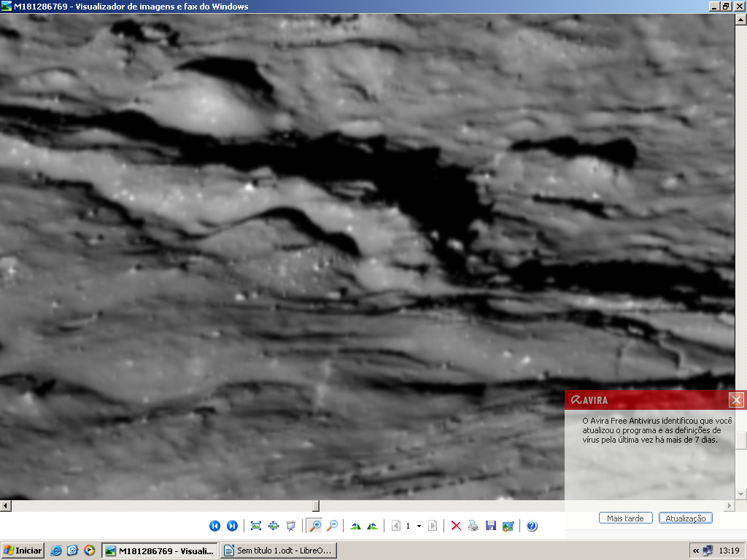Open the viewer Help
Image resolution: width=747 pixels, height=560 pixels.
pos(532,526)
